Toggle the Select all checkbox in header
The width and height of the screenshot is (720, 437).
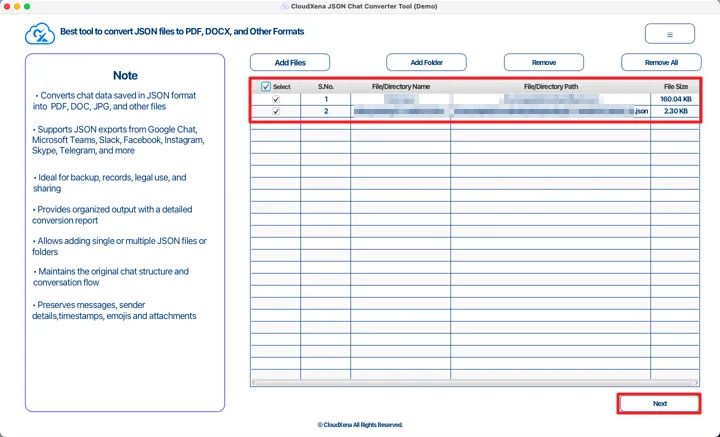(266, 87)
